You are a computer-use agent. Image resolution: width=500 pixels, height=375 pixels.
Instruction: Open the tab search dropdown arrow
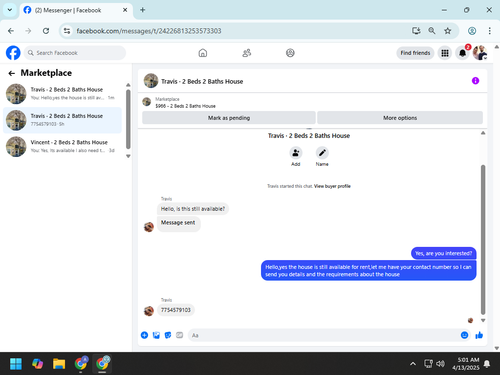(10, 10)
